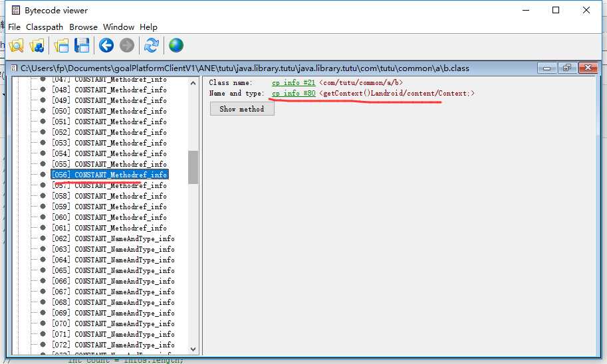Screen dimensions: 607x364
Task: Click the tree vertical scrollbar thumb
Action: tap(193, 167)
